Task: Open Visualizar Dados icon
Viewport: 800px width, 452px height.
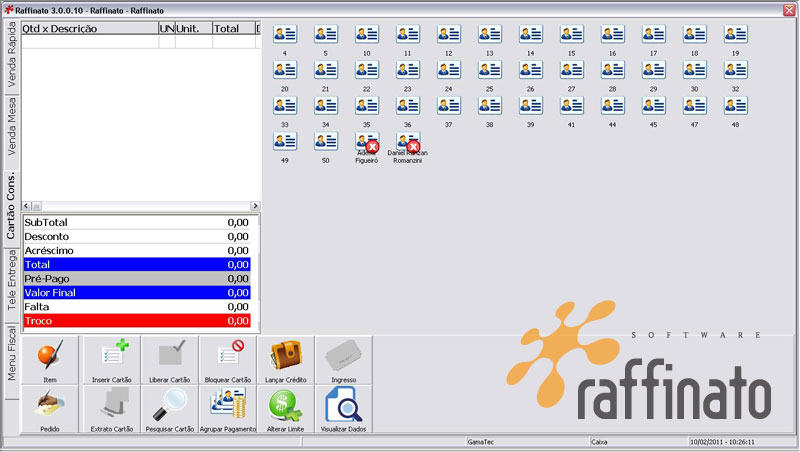Action: tap(343, 409)
